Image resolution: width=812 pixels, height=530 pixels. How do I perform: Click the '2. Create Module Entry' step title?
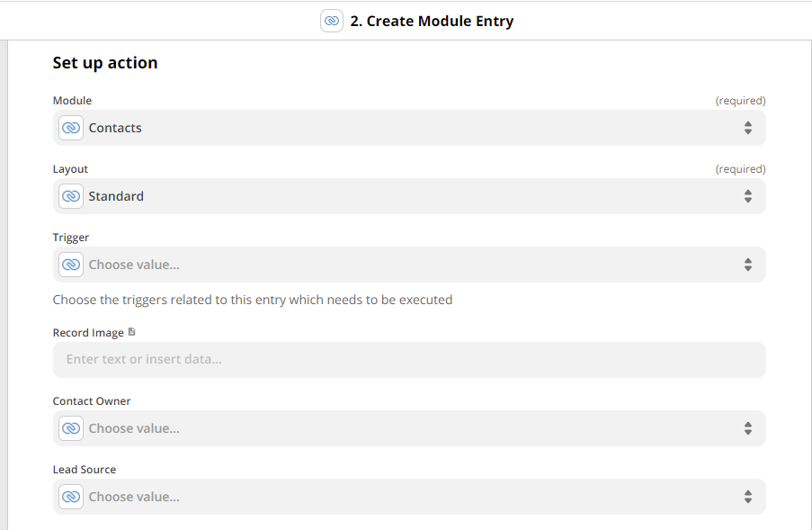(x=432, y=22)
